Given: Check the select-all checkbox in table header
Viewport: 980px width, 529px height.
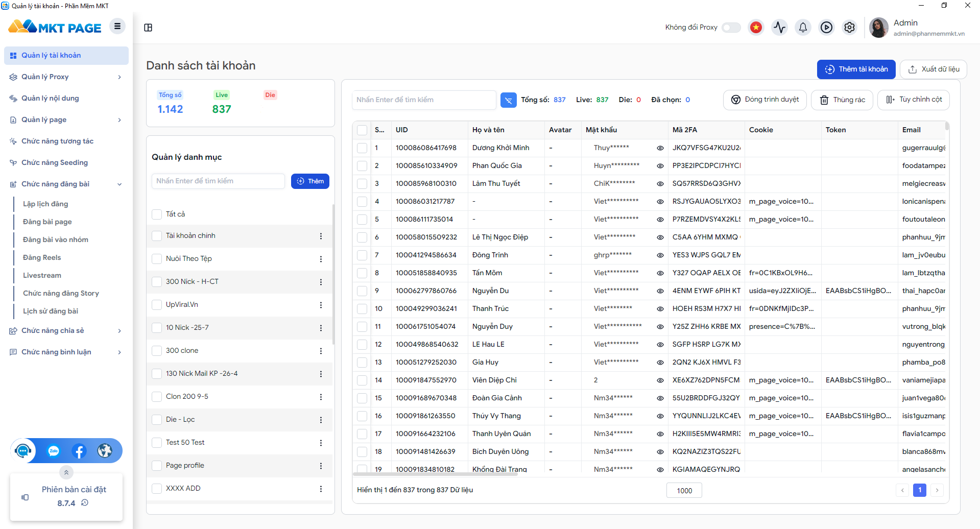Looking at the screenshot, I should (362, 130).
